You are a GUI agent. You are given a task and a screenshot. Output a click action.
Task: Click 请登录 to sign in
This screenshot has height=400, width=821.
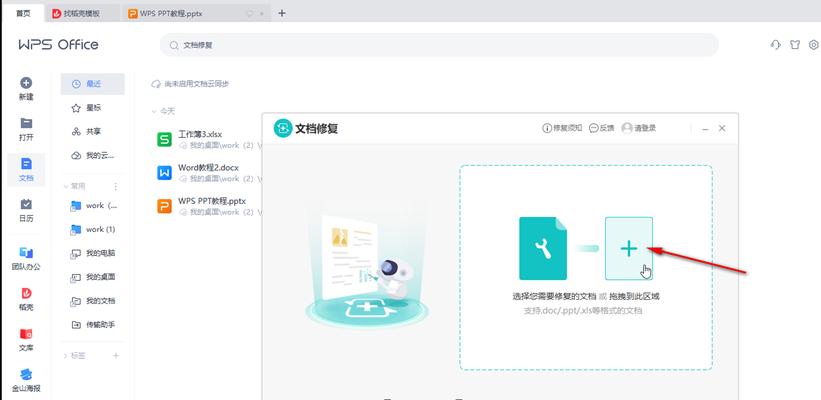pyautogui.click(x=639, y=128)
